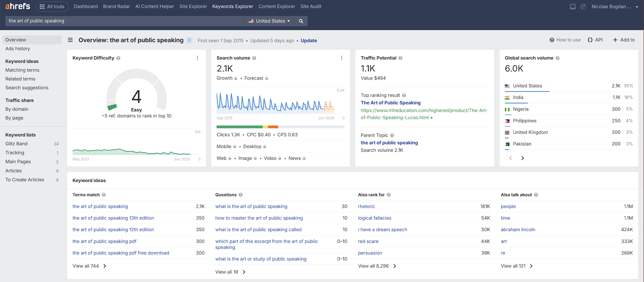Click the Update link
The width and height of the screenshot is (644, 282).
[x=309, y=41]
